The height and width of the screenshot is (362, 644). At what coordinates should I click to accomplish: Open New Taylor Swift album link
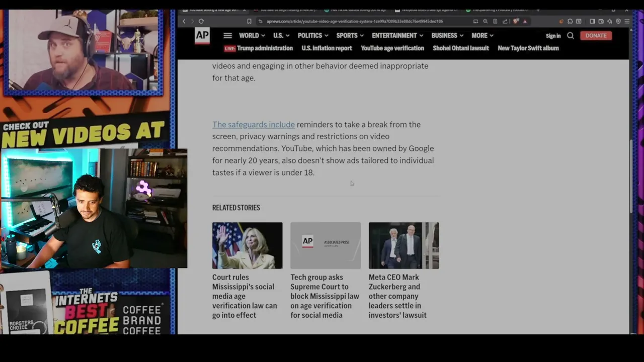coord(528,48)
